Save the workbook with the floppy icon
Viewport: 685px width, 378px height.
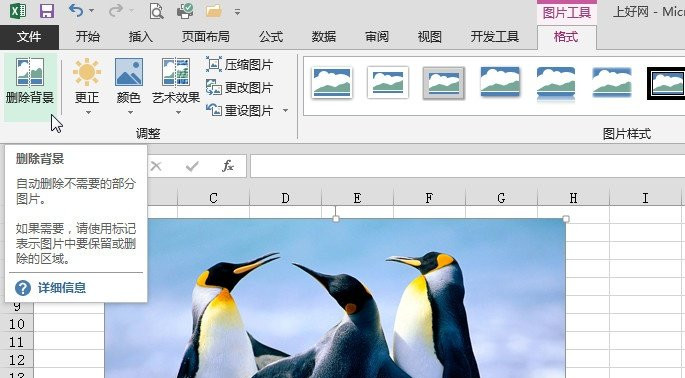point(47,10)
